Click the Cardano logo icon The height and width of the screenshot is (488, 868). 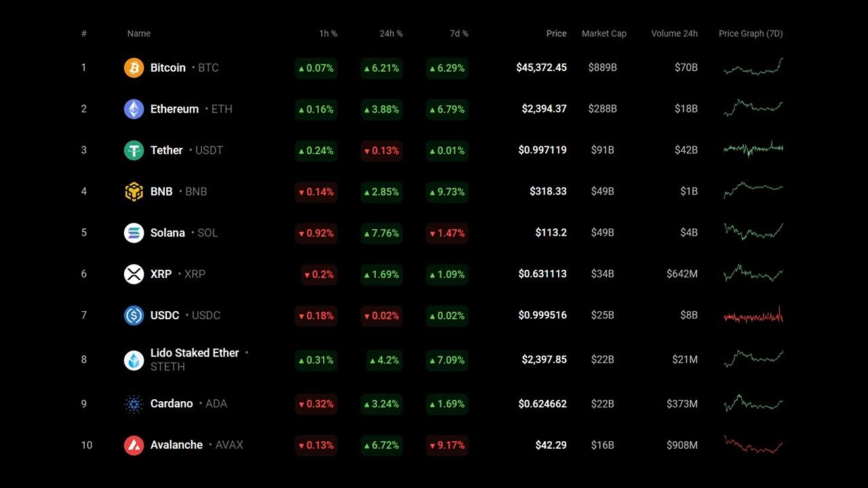(134, 404)
